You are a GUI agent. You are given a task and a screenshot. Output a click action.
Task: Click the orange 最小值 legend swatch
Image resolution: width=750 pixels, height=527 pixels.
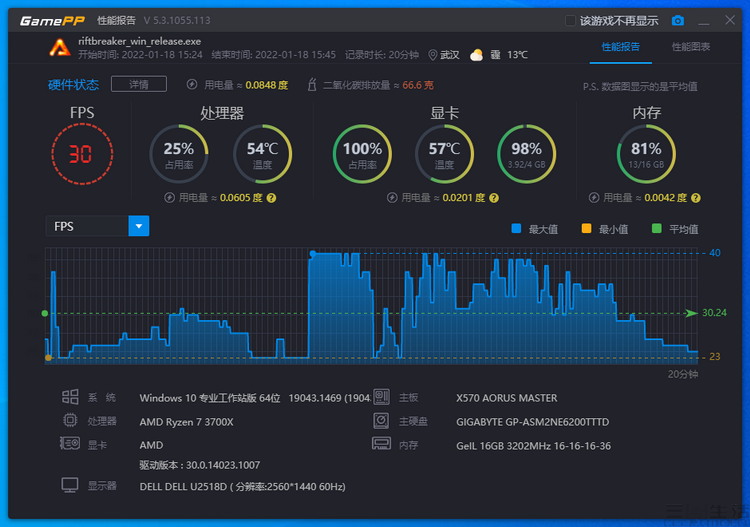[x=586, y=229]
